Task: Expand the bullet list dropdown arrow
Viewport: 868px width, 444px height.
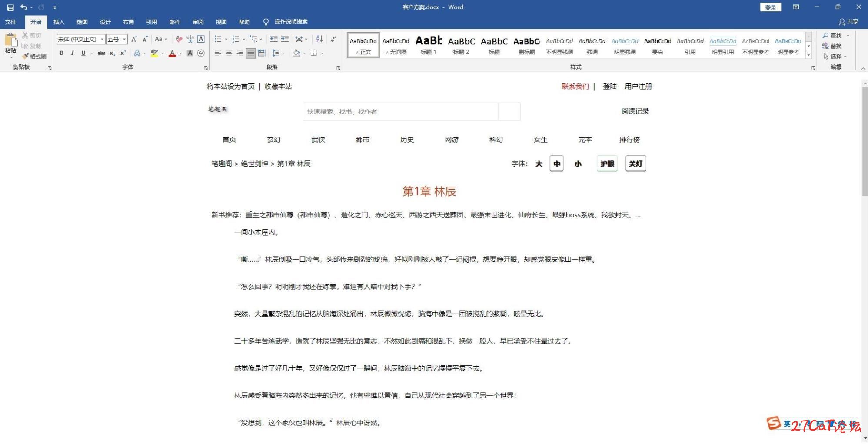Action: pyautogui.click(x=226, y=39)
